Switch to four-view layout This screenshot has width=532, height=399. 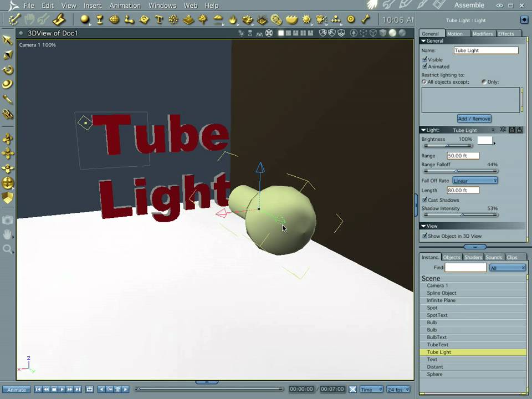(303, 33)
